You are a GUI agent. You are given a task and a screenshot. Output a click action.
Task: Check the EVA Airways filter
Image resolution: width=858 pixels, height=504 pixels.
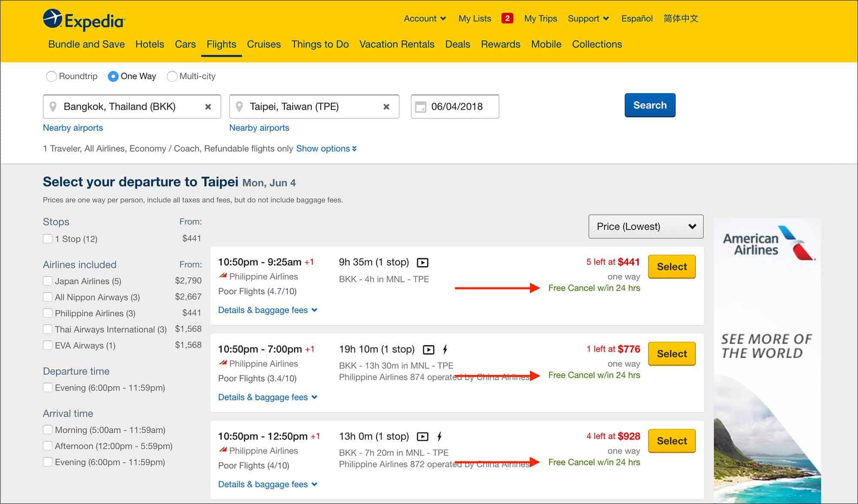tap(48, 345)
